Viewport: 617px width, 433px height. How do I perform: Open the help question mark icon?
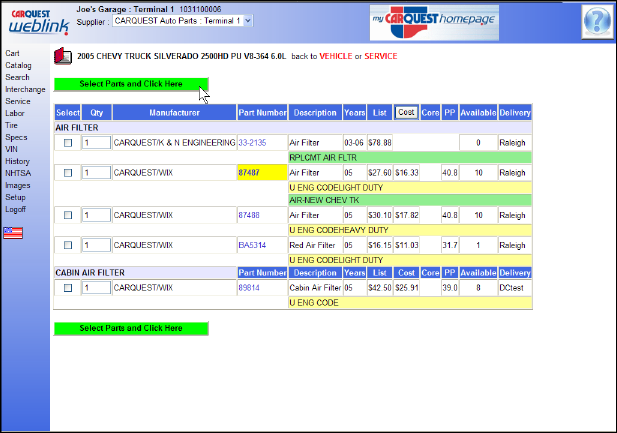[597, 22]
